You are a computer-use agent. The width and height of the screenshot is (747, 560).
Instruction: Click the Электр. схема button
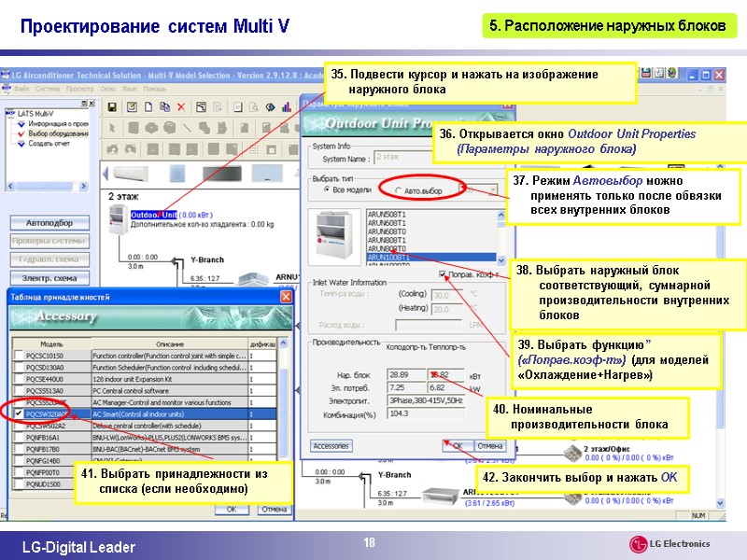click(x=49, y=278)
